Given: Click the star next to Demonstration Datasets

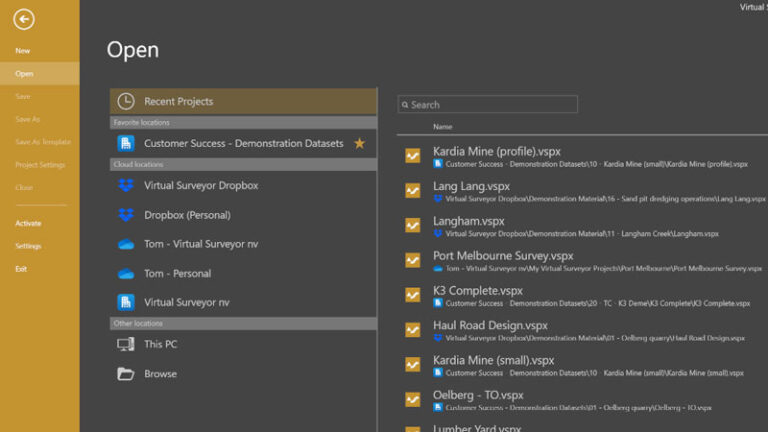Looking at the screenshot, I should point(360,143).
